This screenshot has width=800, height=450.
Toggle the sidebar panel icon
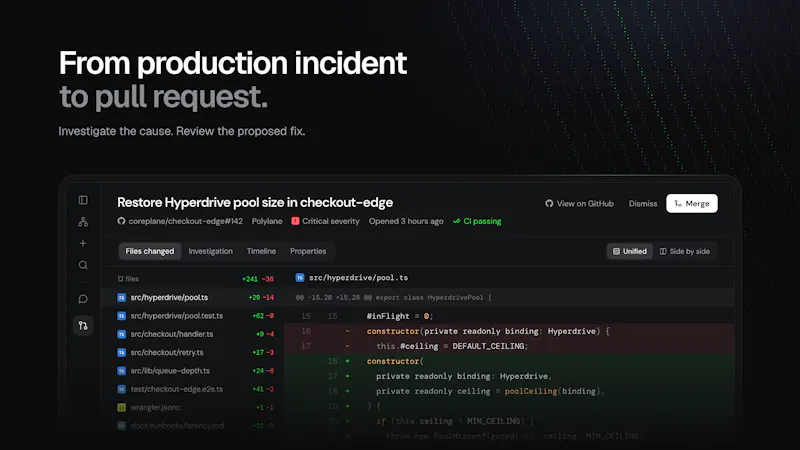point(83,200)
